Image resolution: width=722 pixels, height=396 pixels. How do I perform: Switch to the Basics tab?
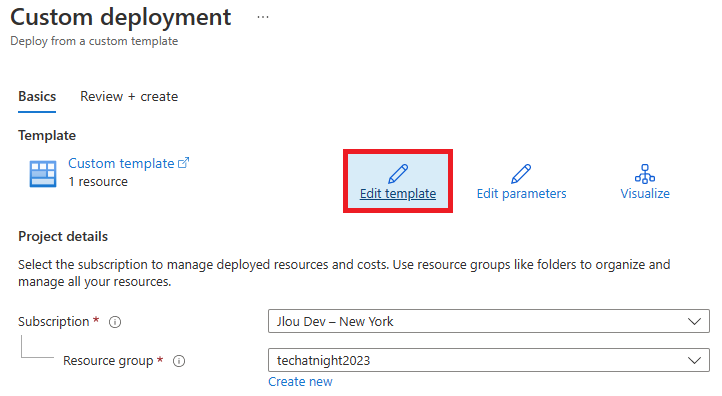tap(37, 97)
